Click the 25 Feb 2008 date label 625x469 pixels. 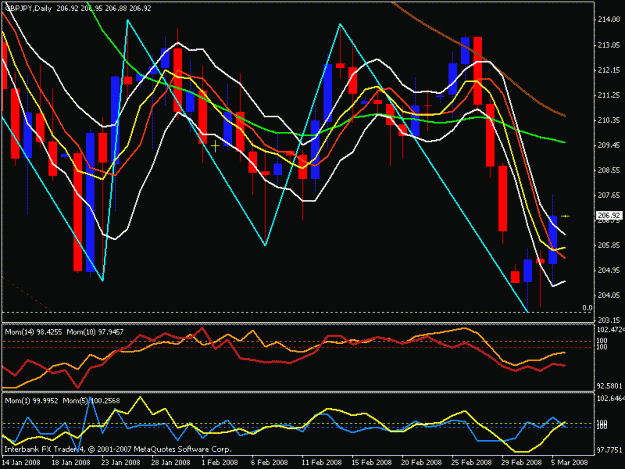[x=472, y=462]
